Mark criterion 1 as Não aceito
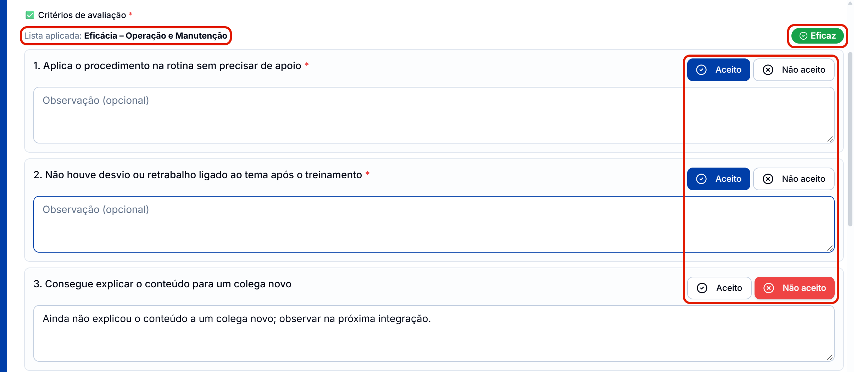868x372 pixels. tap(794, 70)
